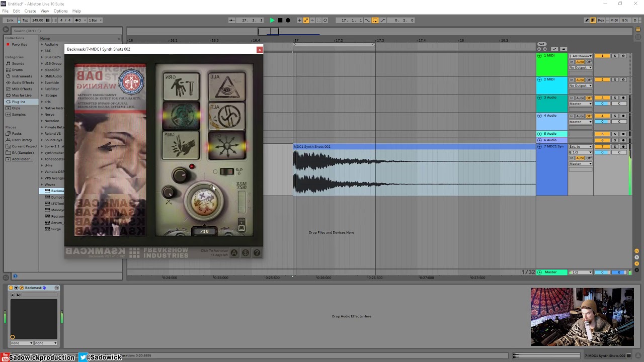The width and height of the screenshot is (644, 362).
Task: Click the all-seeing eye pyramid pad
Action: pos(227,86)
